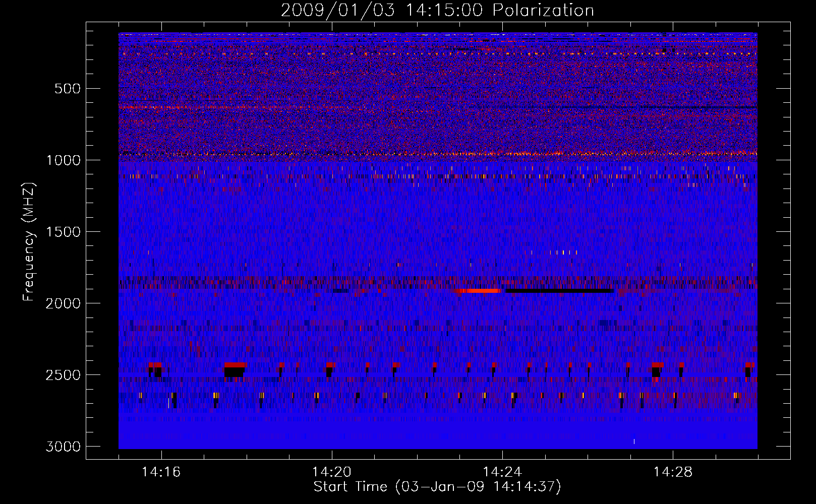Click the long black bar near 1900 MHz

[559, 291]
